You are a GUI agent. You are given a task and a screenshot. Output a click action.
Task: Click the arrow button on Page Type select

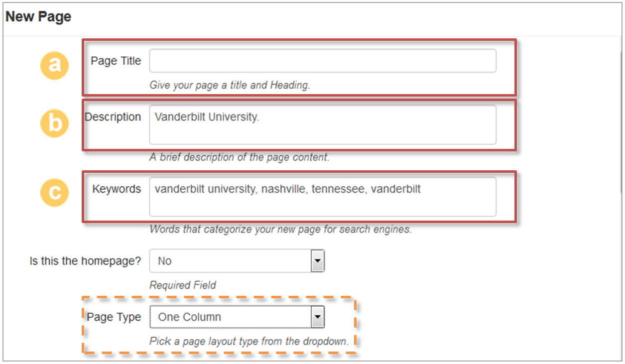click(317, 317)
